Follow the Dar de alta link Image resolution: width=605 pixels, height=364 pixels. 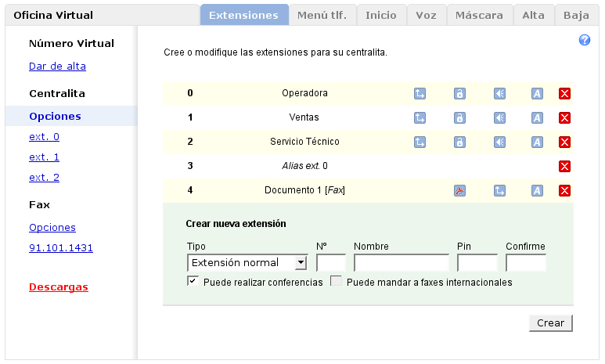[57, 67]
